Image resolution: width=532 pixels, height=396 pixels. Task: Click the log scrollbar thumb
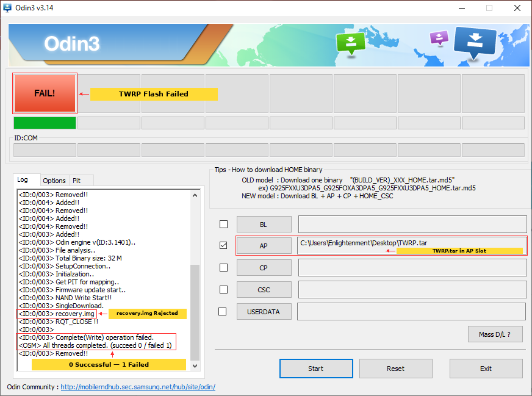[x=195, y=312]
